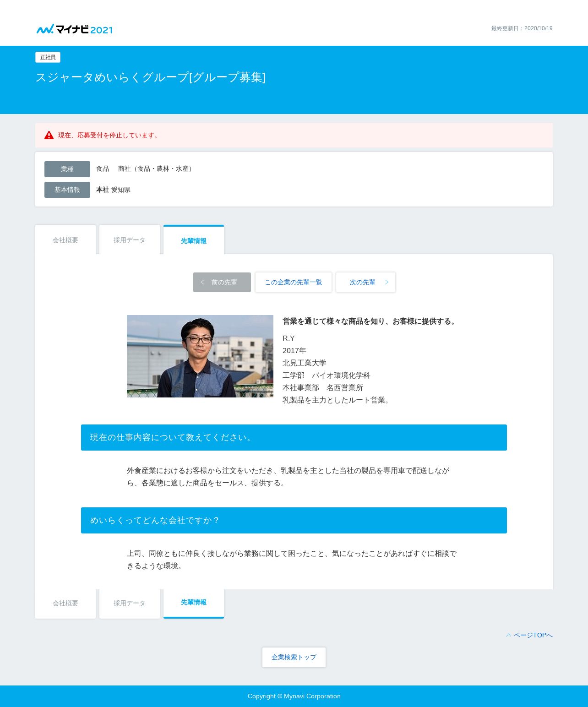
Task: Click the heading めいらくってどんな会社ですか？
Action: pos(294,520)
